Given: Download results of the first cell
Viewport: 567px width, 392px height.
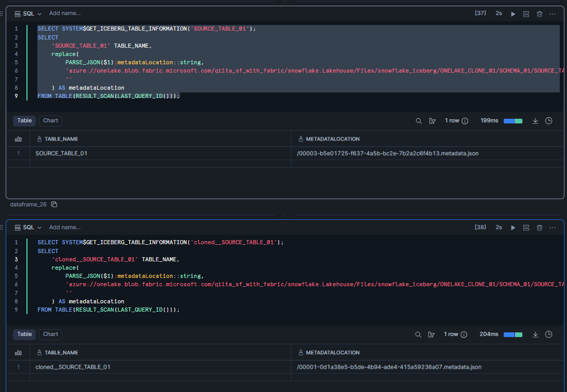Looking at the screenshot, I should [x=535, y=121].
